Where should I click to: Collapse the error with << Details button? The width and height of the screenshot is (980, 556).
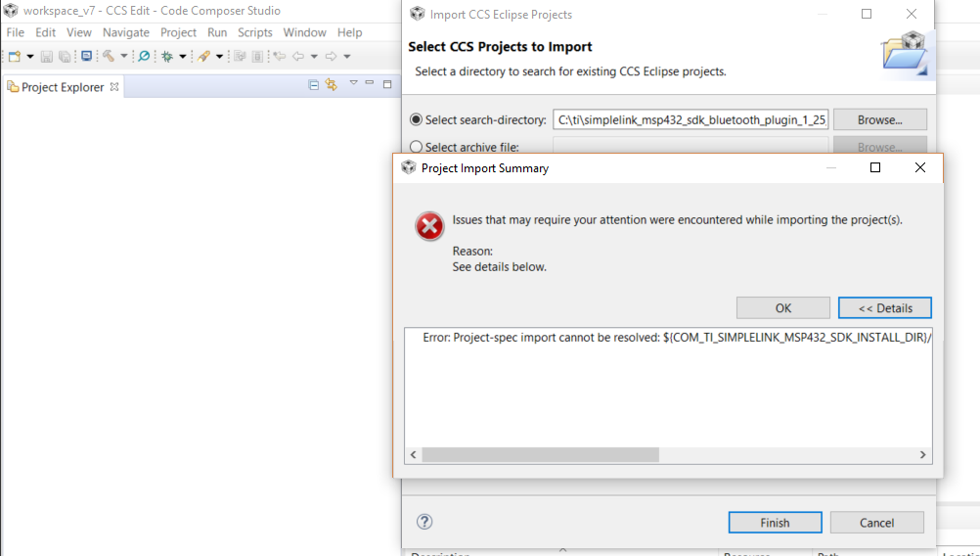884,307
